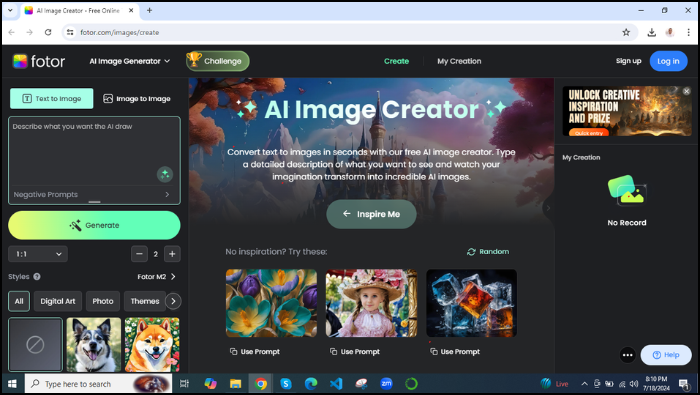Reload the page
Viewport: 700px width, 395px height.
(x=48, y=32)
